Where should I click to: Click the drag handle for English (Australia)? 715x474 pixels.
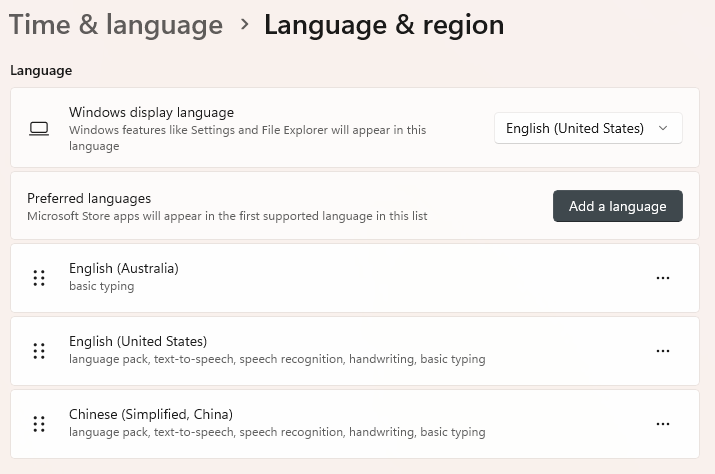39,278
